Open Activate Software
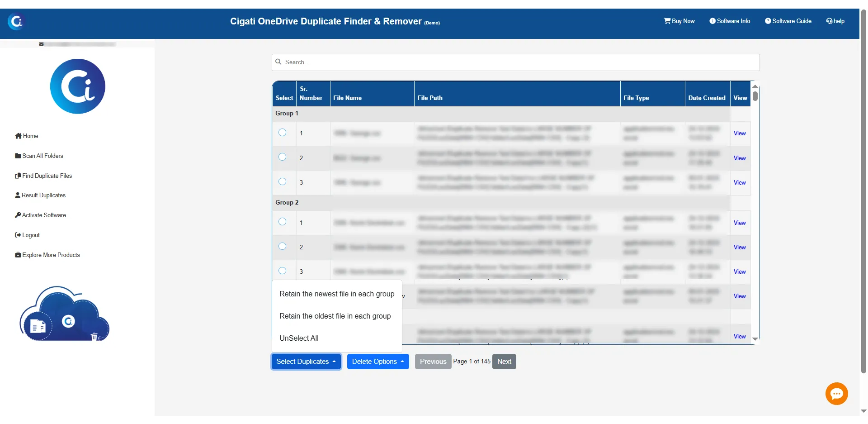 [40, 215]
